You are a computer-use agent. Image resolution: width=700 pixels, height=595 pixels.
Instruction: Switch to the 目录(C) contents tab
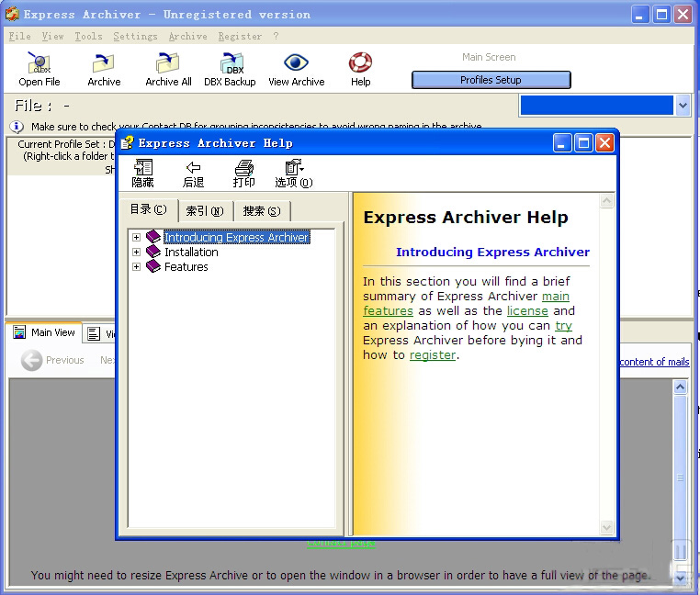click(148, 209)
